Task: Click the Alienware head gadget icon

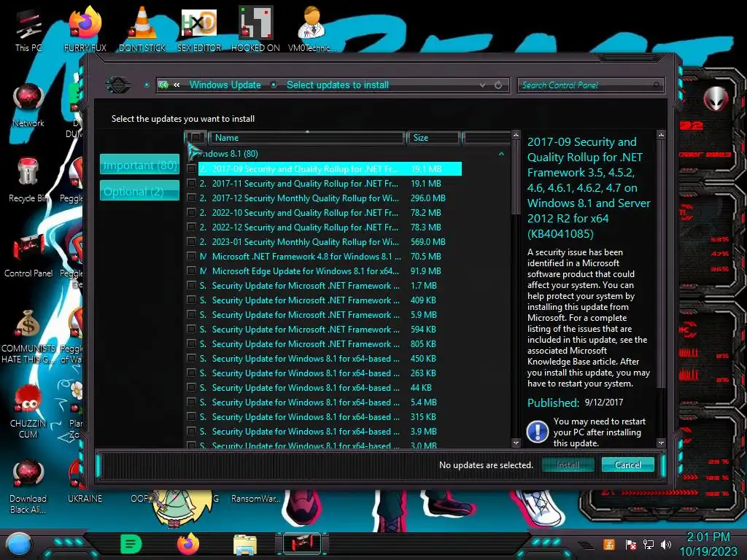Action: (x=716, y=98)
